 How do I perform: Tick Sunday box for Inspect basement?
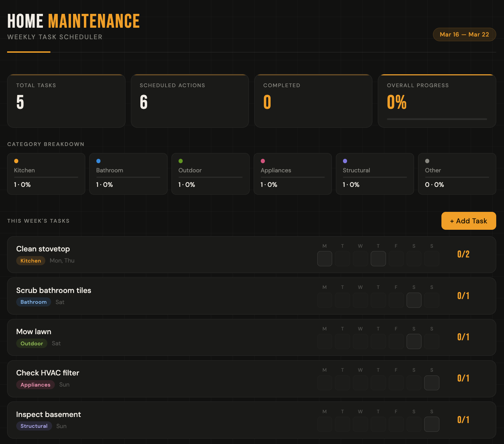[x=432, y=424]
